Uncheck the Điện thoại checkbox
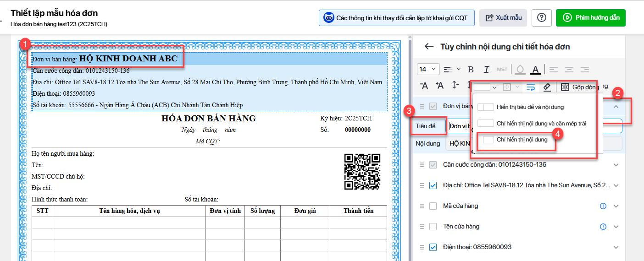 433,247
